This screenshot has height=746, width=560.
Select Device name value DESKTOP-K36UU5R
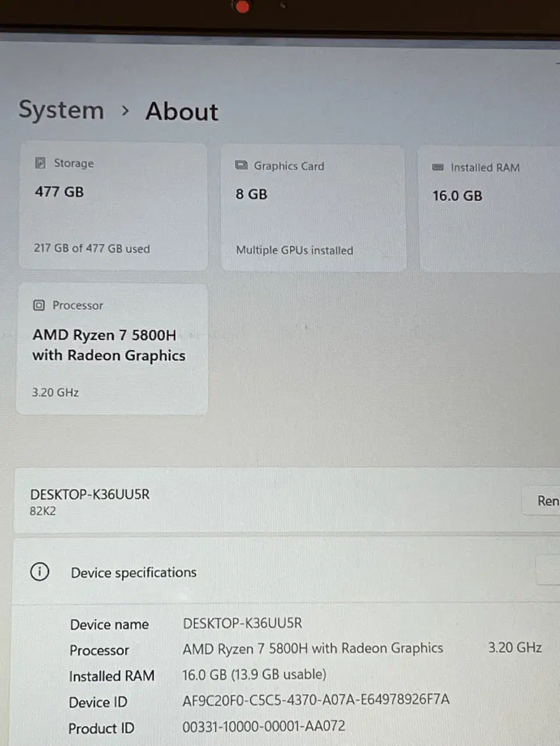point(242,623)
